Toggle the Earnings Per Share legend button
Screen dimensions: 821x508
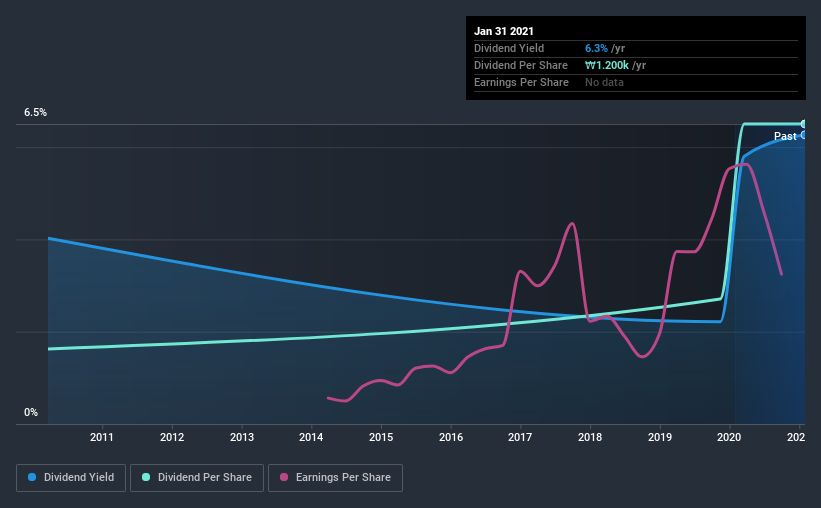(335, 478)
